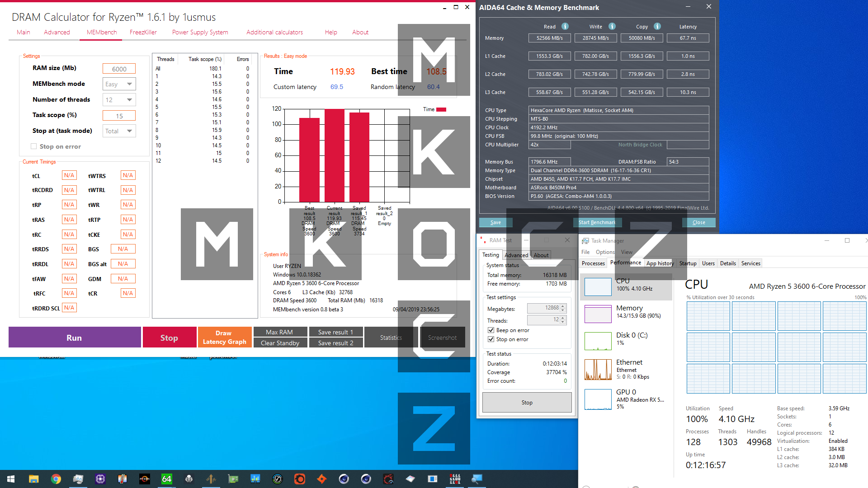Click Save result 1

click(x=335, y=332)
